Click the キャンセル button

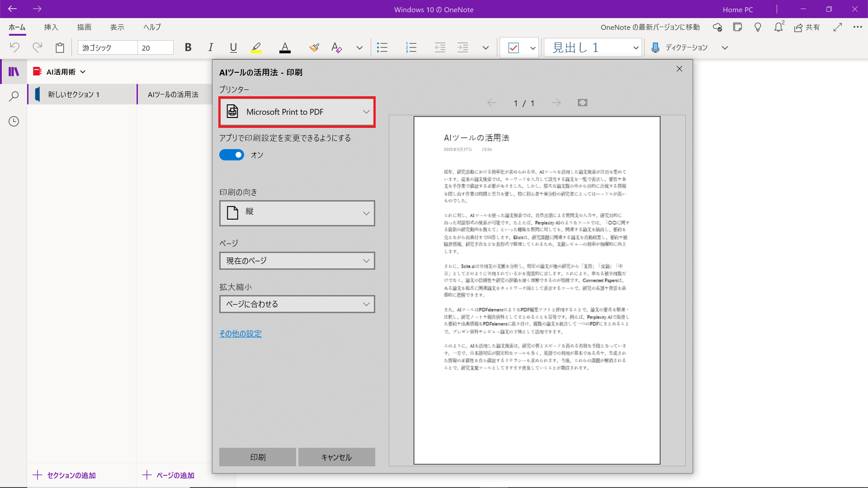336,457
